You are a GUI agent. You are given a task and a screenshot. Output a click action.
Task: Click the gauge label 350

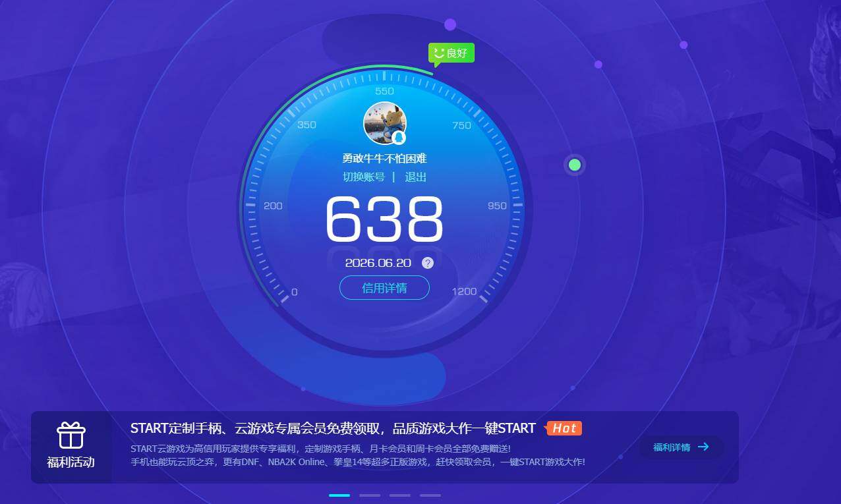(x=306, y=125)
